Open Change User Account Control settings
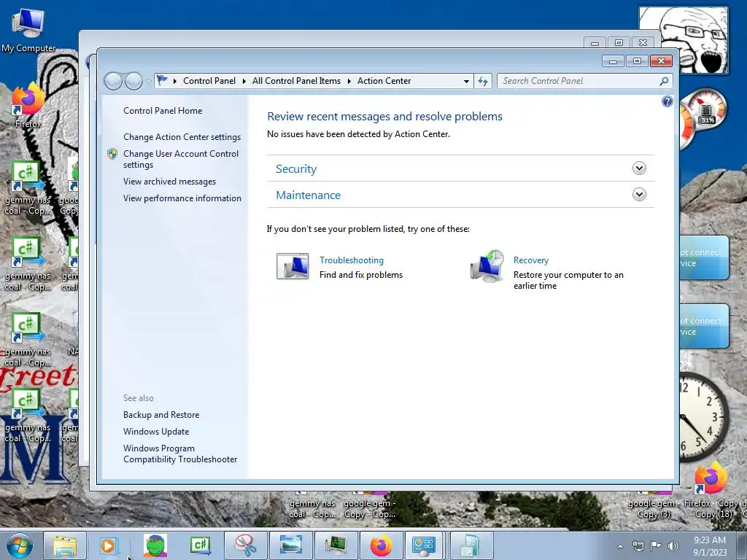747x560 pixels. [x=181, y=159]
